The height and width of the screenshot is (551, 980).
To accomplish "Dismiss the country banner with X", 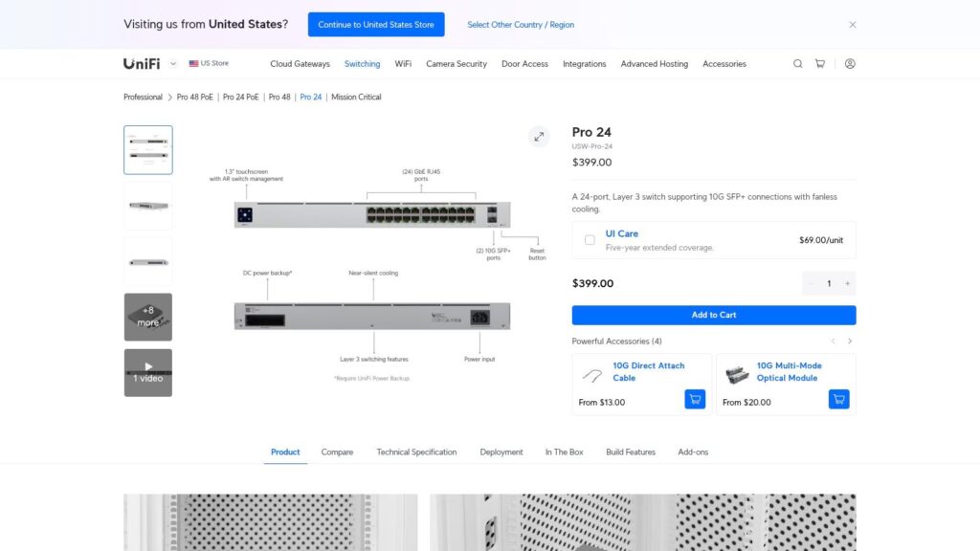I will coord(853,25).
